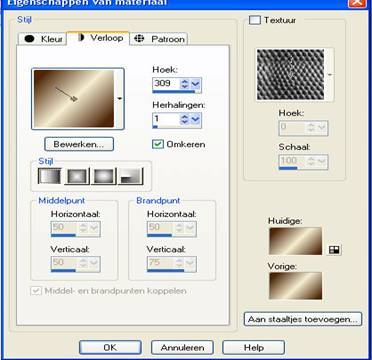Click the half-circle icon on the Verloop tab
The image size is (372, 360).
(81, 38)
